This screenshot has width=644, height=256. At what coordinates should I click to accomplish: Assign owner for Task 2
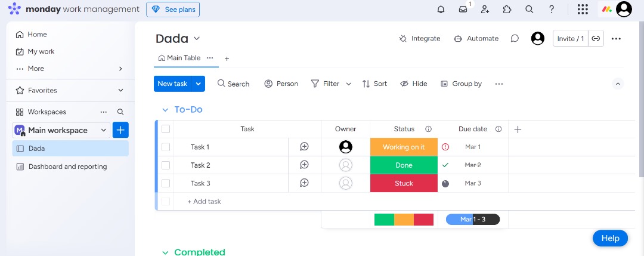click(x=346, y=165)
